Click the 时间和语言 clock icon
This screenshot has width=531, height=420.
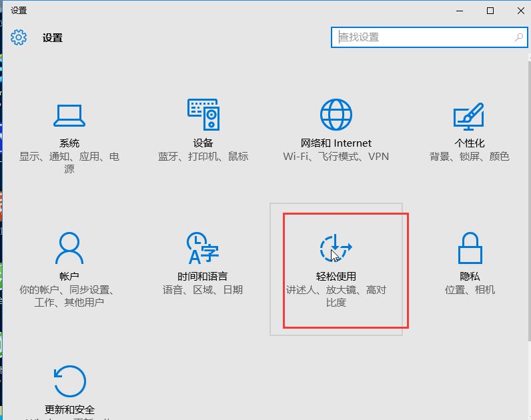pos(203,249)
